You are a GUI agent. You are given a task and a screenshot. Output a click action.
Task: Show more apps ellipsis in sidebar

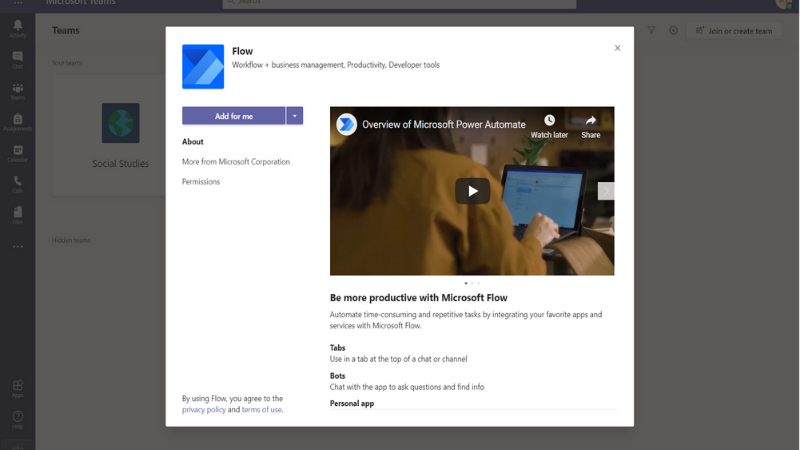pos(17,246)
